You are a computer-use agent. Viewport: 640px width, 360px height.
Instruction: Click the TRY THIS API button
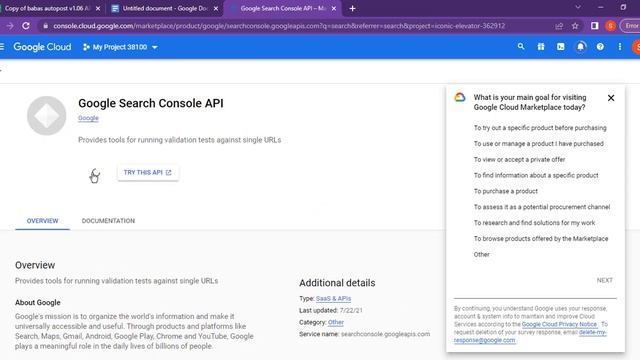point(148,172)
